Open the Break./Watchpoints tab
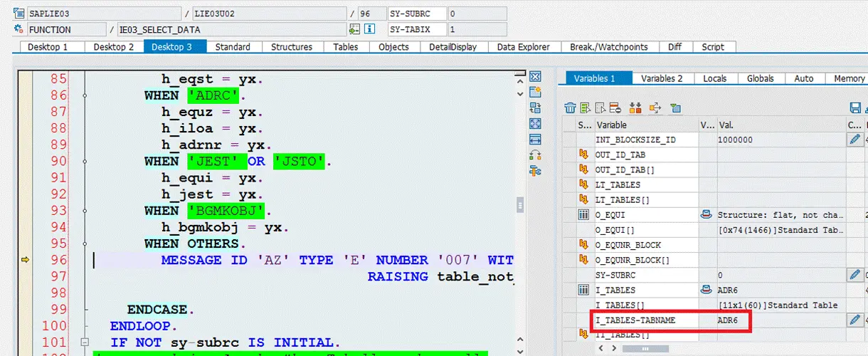The height and width of the screenshot is (356, 868). pyautogui.click(x=608, y=47)
